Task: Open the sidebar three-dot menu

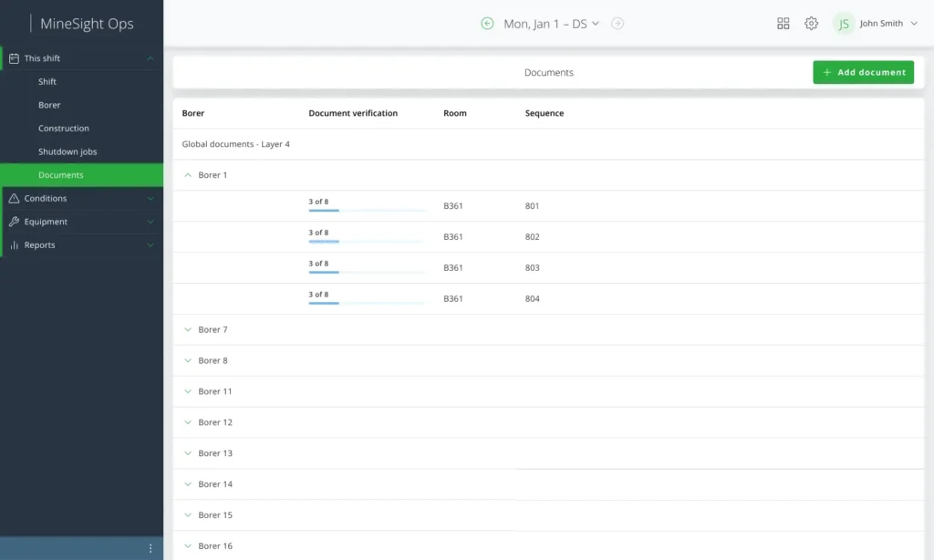Action: pos(150,548)
